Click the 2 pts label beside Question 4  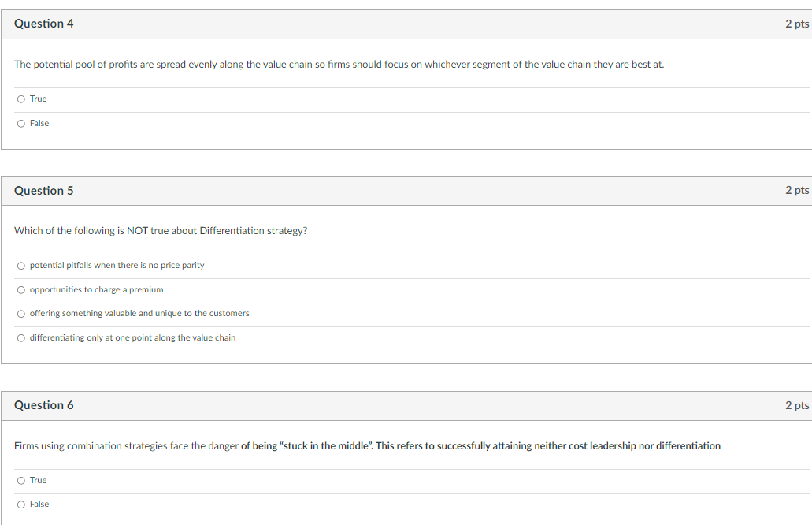pos(795,24)
